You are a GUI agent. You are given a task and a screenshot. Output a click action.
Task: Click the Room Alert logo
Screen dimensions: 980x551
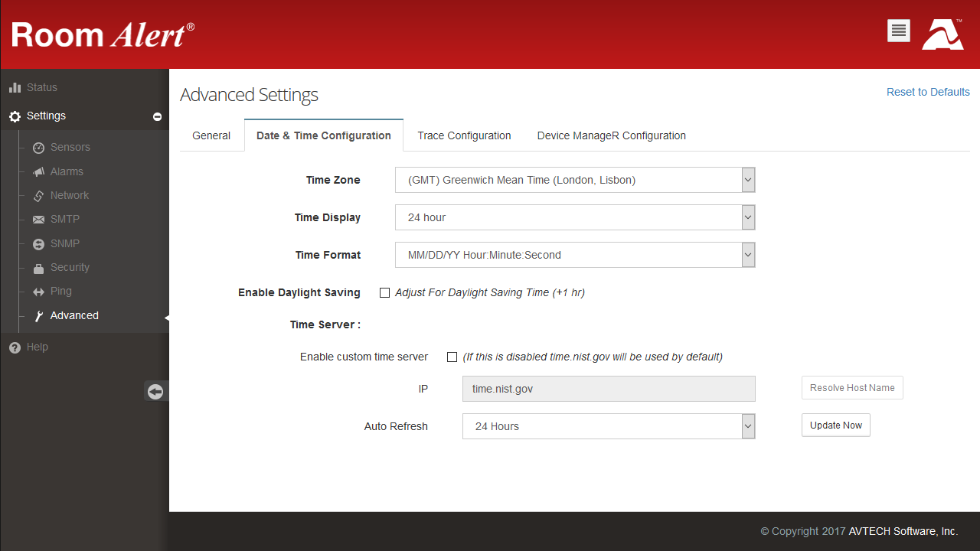[100, 34]
